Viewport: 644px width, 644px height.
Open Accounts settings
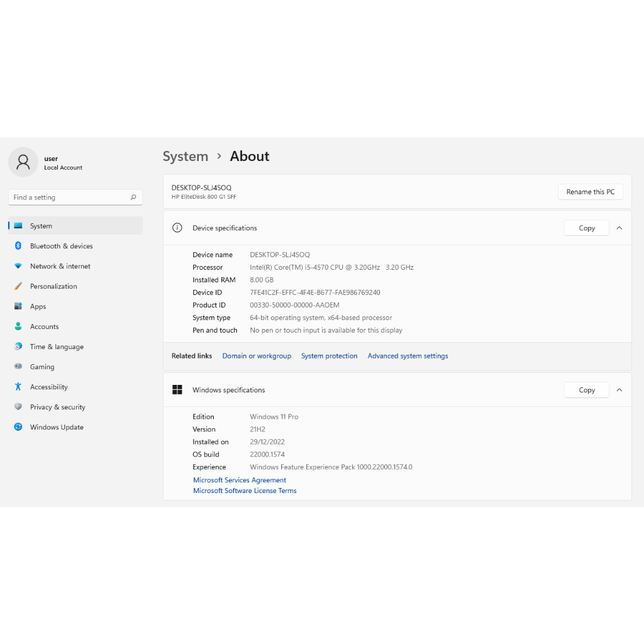pos(75,326)
